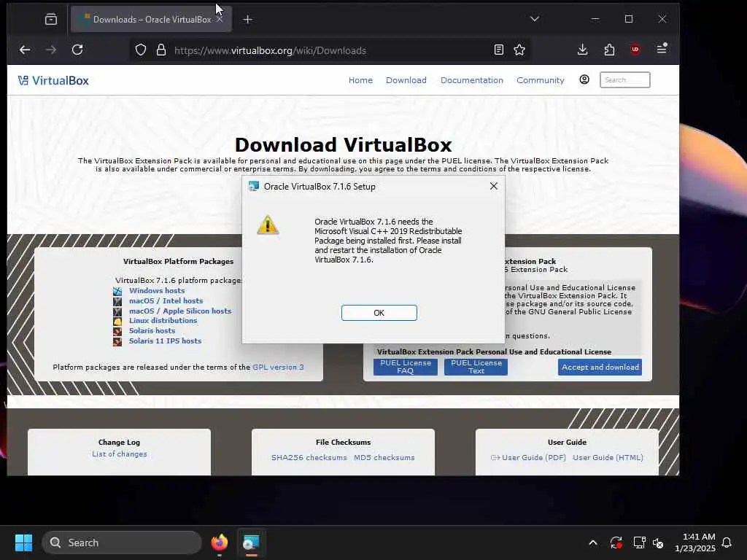The image size is (747, 560).
Task: Open the uBlock Origin extension icon
Action: click(x=635, y=50)
